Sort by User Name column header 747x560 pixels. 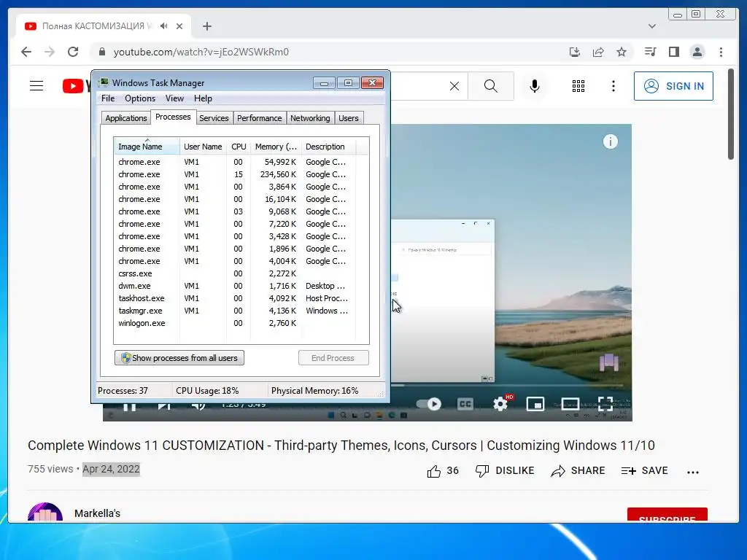(x=203, y=147)
